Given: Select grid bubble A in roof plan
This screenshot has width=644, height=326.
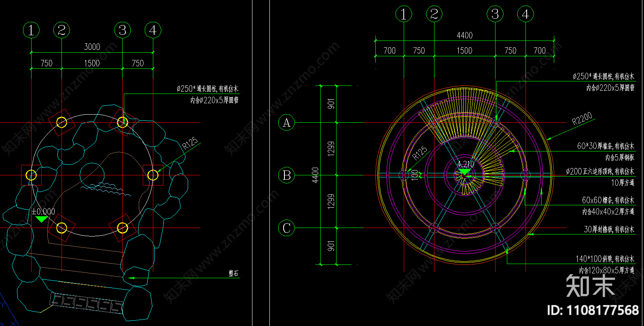Looking at the screenshot, I should [286, 122].
